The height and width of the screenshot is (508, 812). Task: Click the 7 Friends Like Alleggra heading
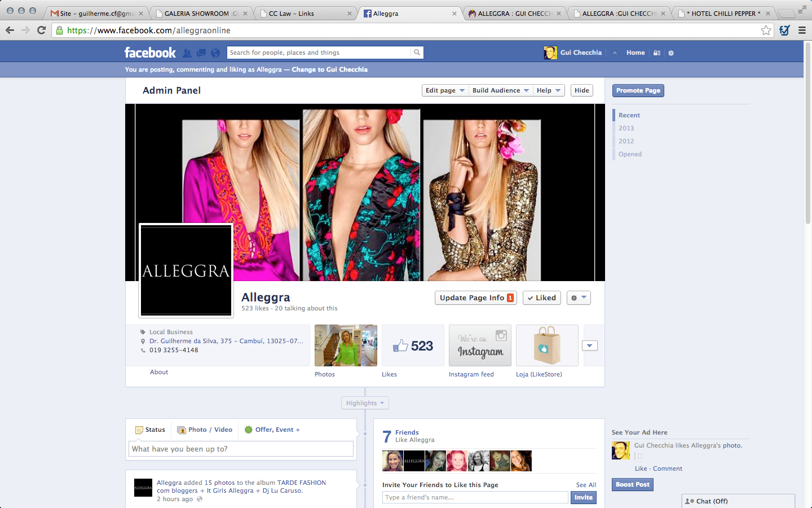409,436
